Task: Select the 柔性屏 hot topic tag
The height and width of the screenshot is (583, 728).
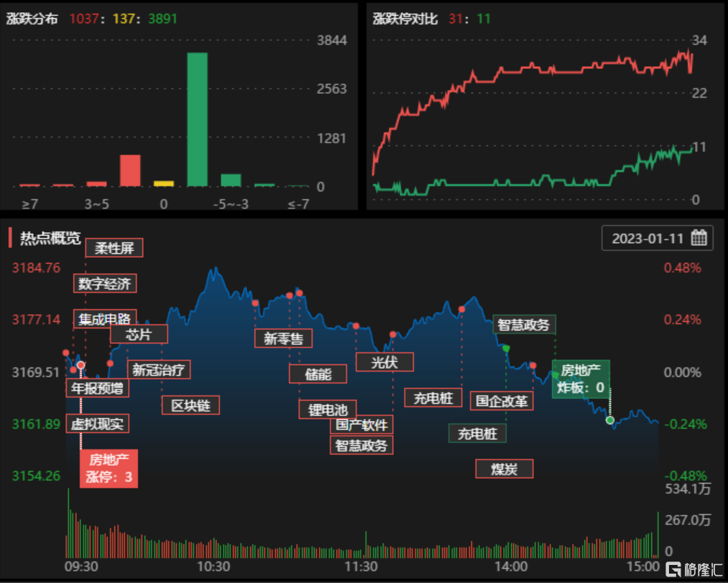Action: (114, 247)
